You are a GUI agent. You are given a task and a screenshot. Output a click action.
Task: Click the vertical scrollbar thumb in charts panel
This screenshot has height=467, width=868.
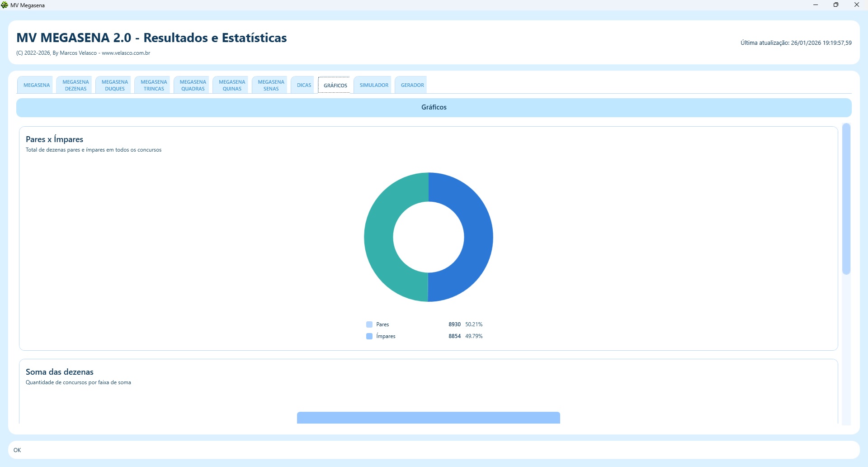[846, 199]
